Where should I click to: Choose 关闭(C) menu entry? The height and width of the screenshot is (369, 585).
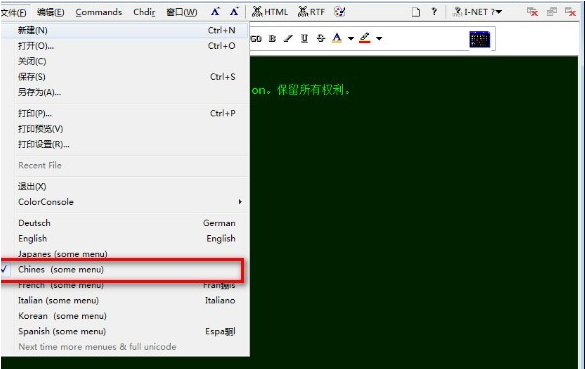click(x=125, y=61)
